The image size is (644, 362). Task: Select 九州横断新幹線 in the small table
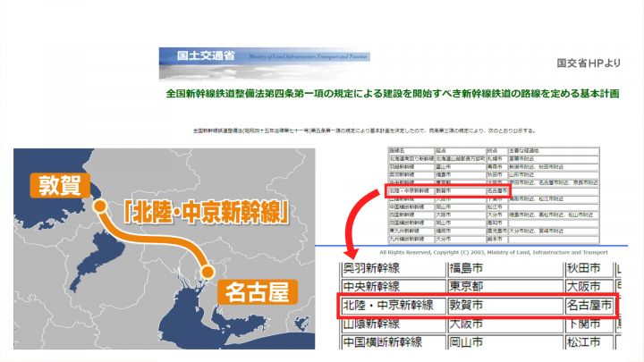pos(411,239)
